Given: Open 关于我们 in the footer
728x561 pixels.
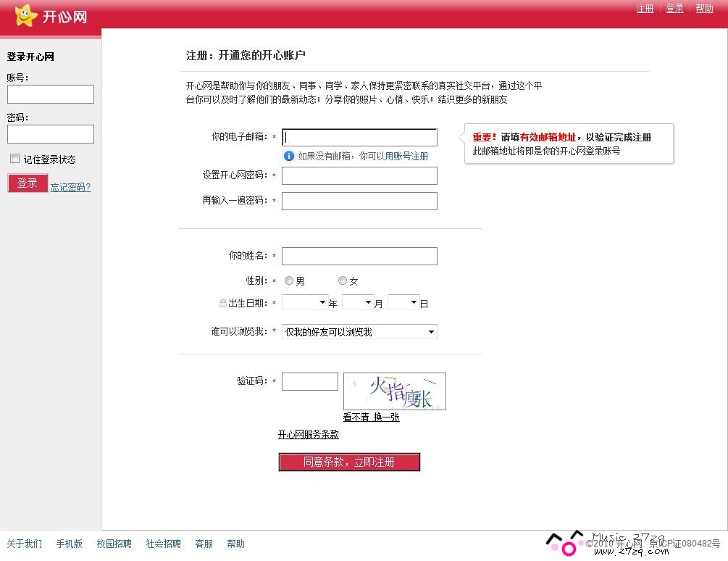Looking at the screenshot, I should 24,544.
